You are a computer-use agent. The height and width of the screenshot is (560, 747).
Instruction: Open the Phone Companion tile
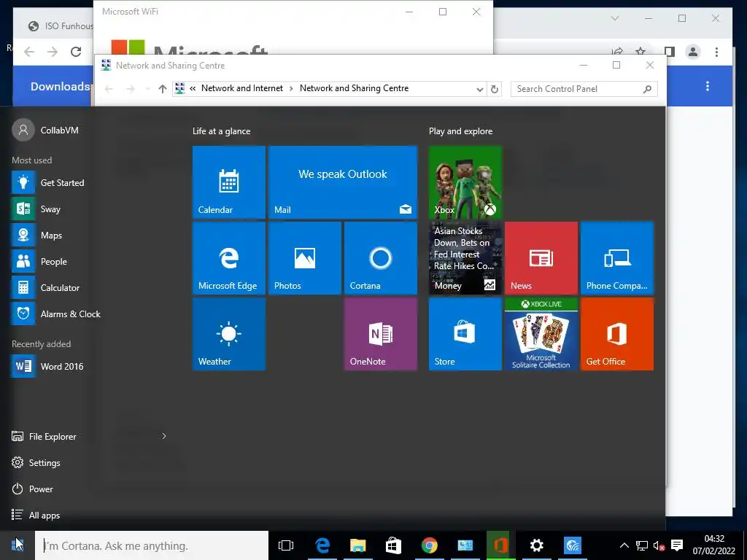click(617, 258)
